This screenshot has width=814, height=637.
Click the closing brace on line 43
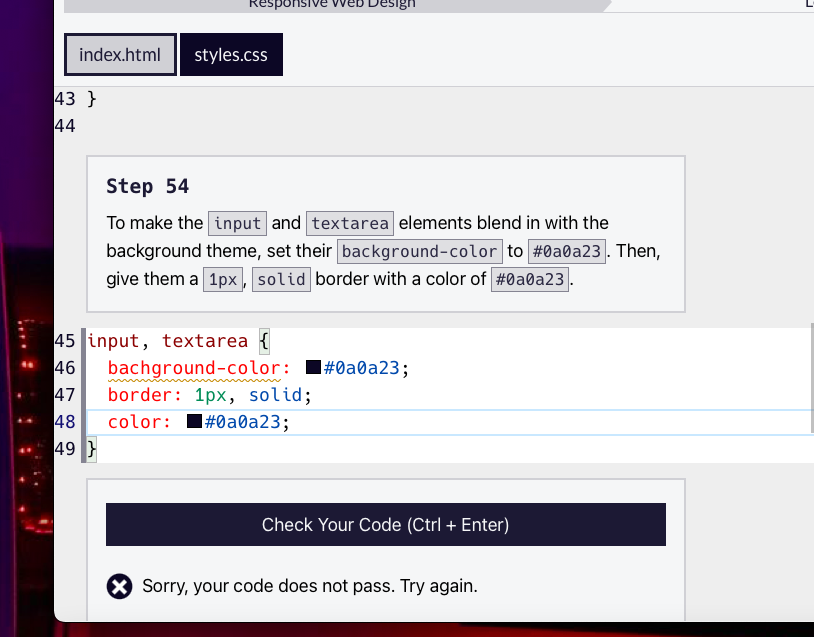(x=90, y=98)
